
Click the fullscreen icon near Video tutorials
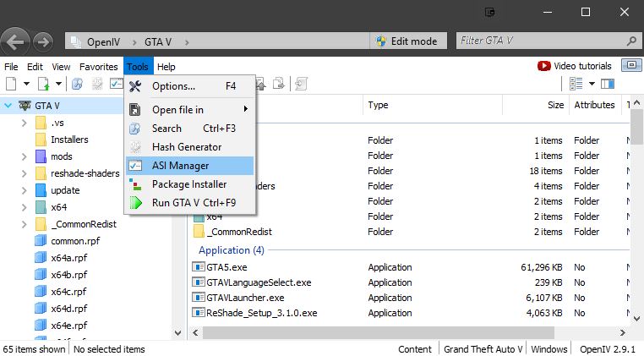[x=631, y=65]
